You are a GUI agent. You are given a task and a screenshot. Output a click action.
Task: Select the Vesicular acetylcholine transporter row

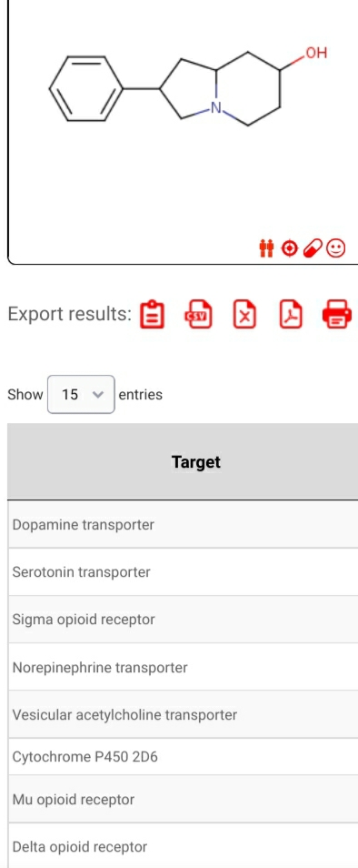pos(183,714)
